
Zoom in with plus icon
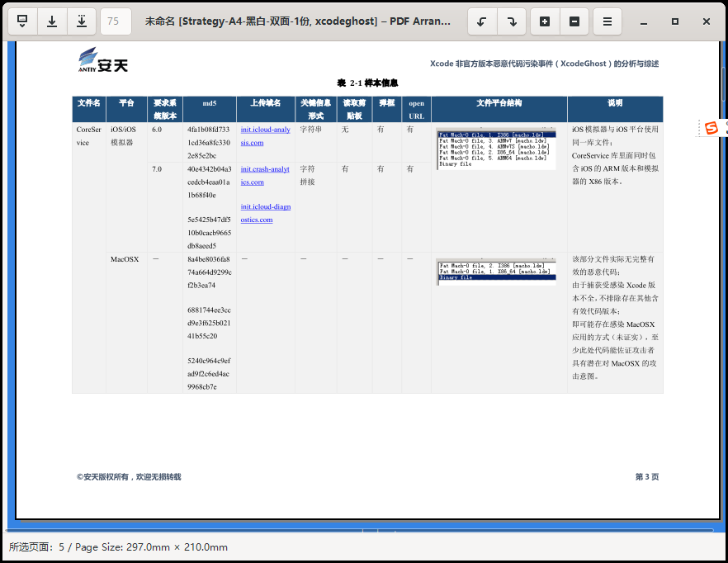[x=545, y=21]
